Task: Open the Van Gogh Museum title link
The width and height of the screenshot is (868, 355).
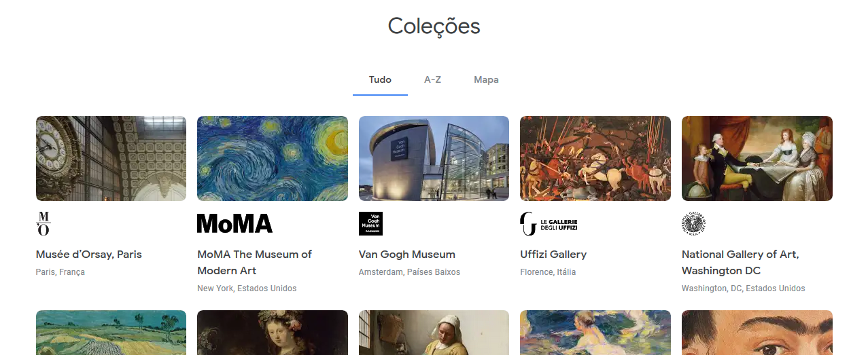Action: pos(406,255)
